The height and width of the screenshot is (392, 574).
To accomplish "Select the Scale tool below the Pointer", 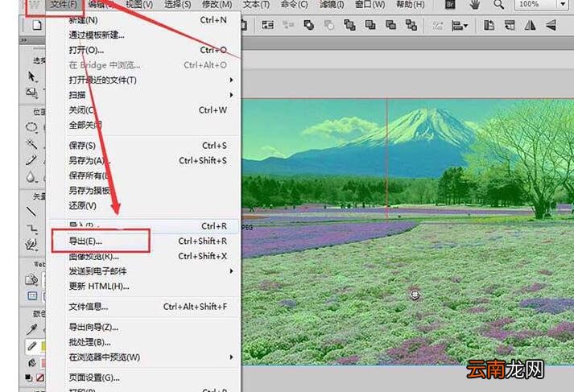I will [32, 93].
